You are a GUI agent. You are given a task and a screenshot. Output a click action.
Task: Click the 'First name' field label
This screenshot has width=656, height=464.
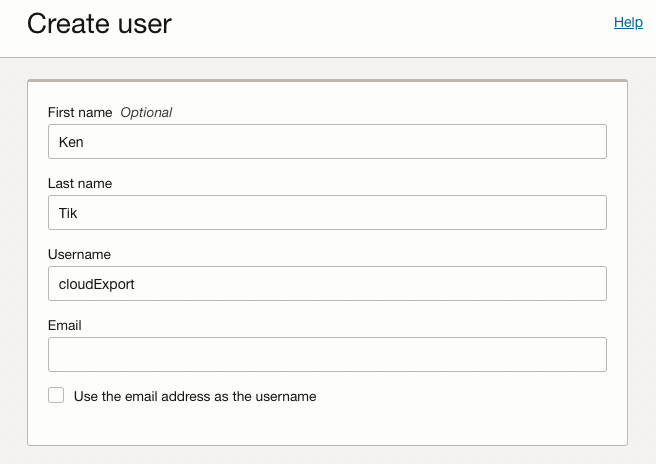(x=80, y=113)
